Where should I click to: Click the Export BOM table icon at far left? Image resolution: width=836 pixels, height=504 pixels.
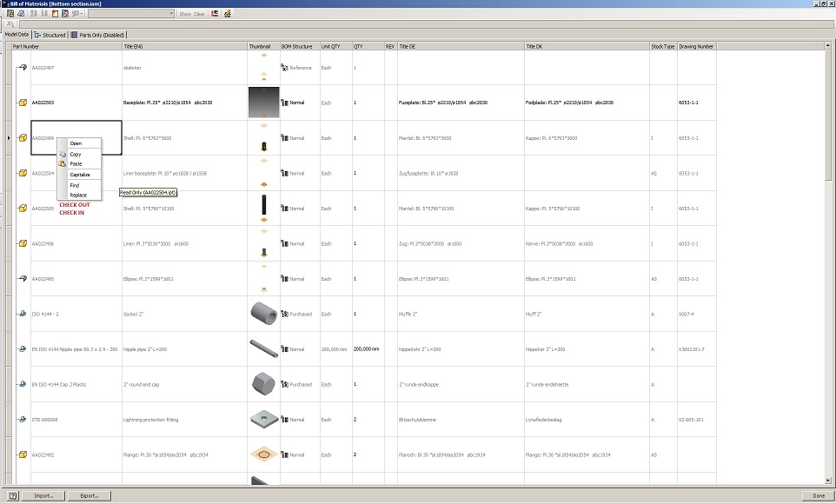[x=10, y=12]
